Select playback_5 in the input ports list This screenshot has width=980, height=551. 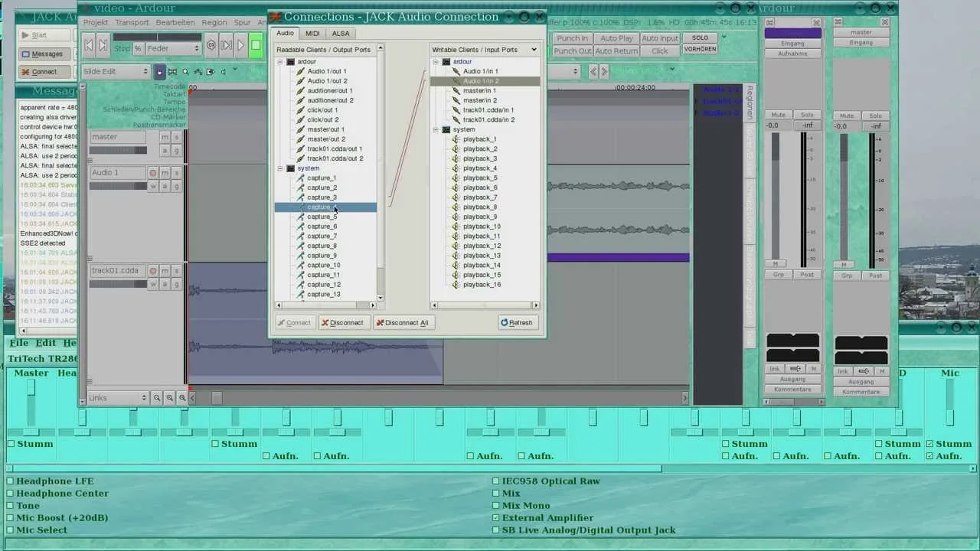coord(480,178)
